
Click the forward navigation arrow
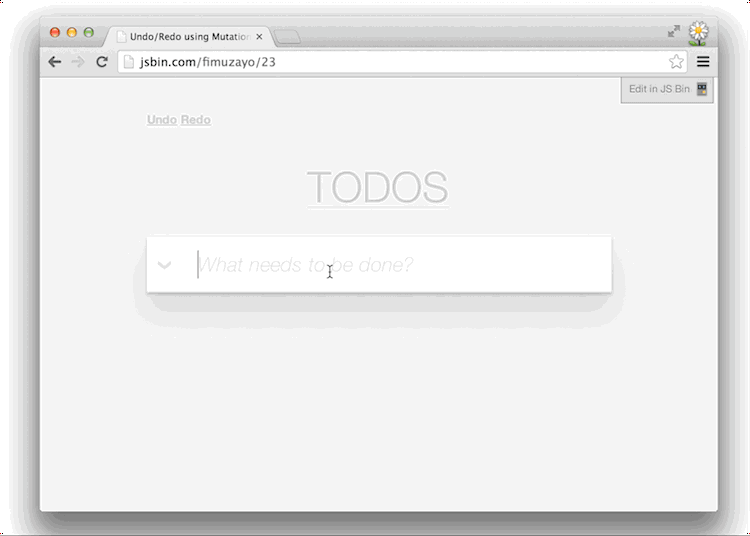tap(78, 62)
